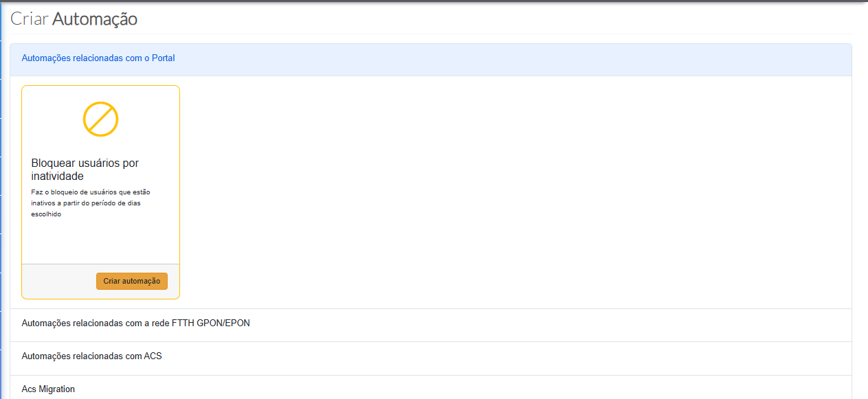The width and height of the screenshot is (868, 399).
Task: Click the word escolhido in card description
Action: [47, 214]
